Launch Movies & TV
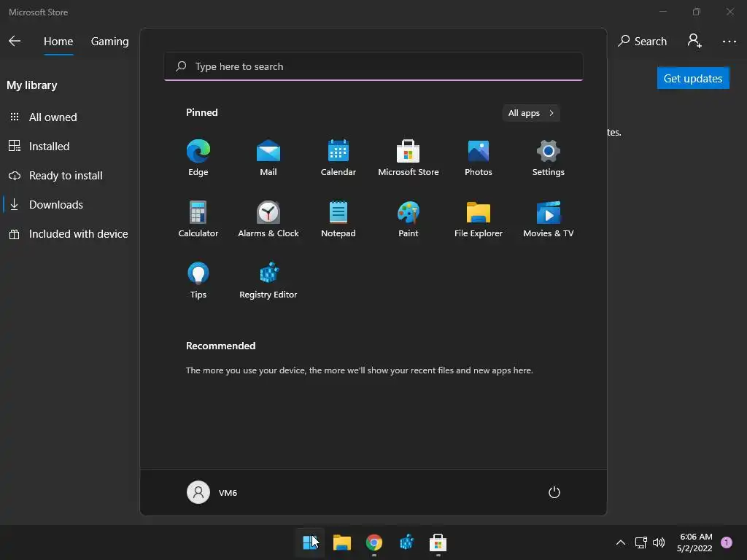The width and height of the screenshot is (747, 560). pyautogui.click(x=549, y=219)
